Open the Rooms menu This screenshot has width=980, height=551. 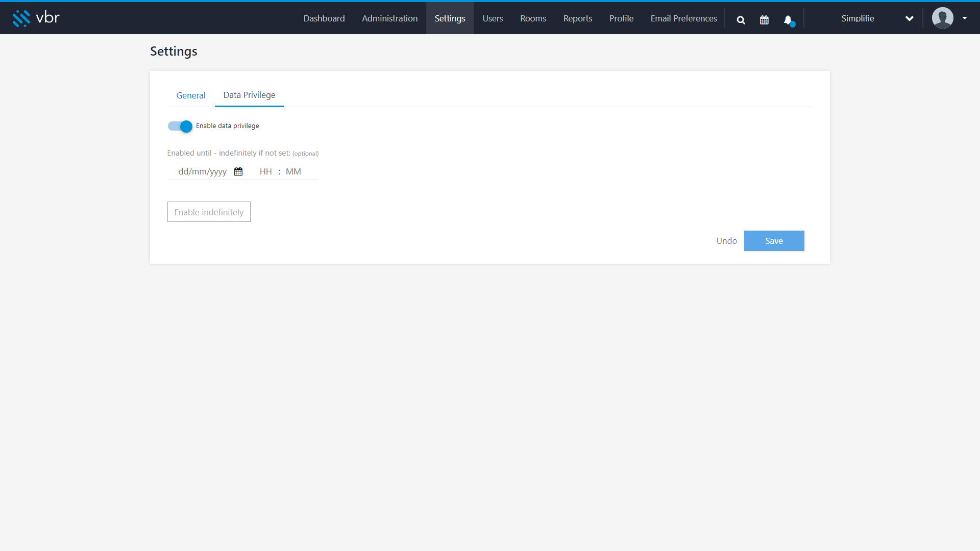[533, 18]
